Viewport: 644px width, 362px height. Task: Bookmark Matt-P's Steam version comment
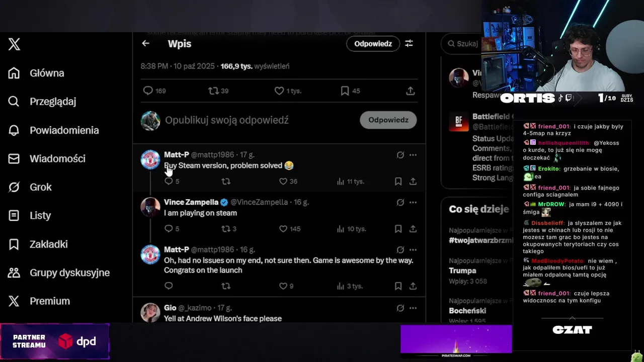398,182
